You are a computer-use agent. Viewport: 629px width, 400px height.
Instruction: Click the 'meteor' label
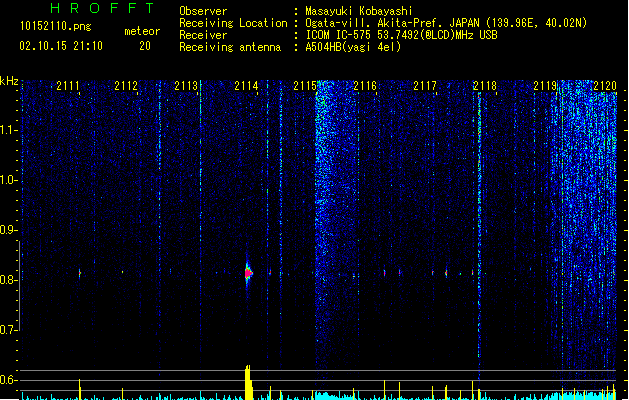pos(142,31)
